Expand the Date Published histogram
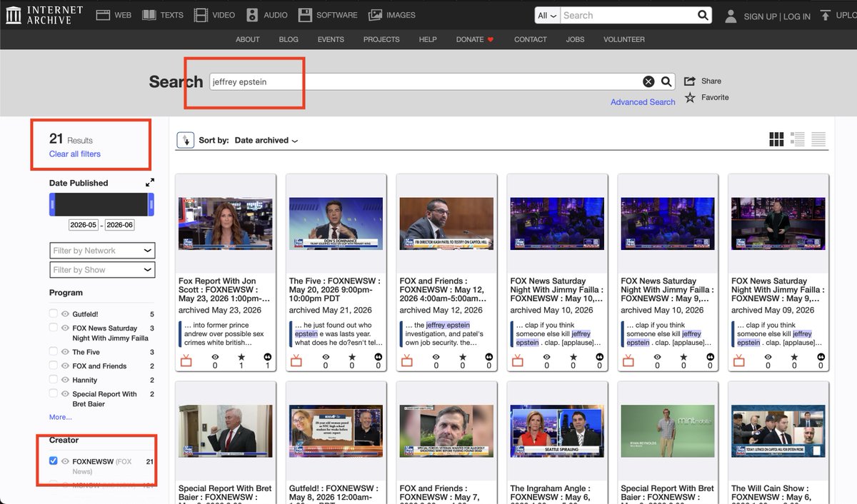This screenshot has width=857, height=504. click(150, 183)
